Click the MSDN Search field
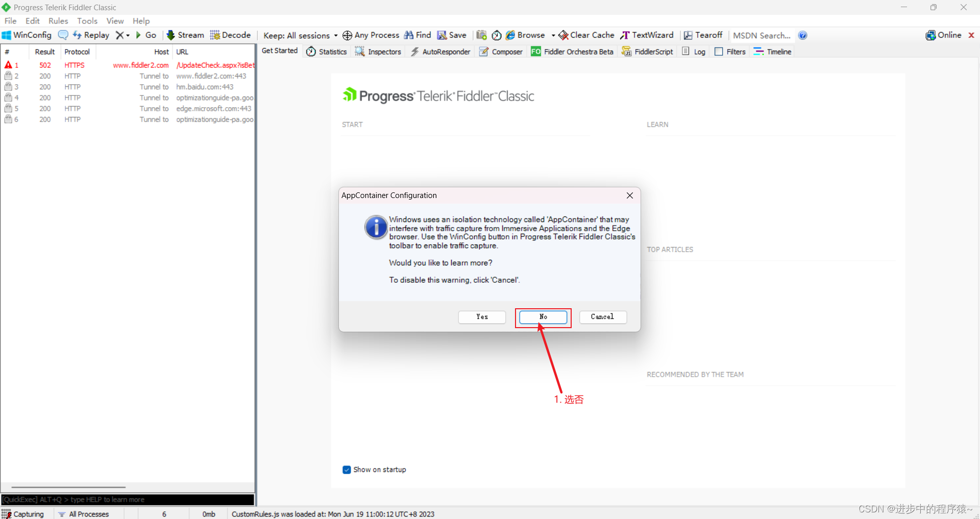This screenshot has height=519, width=980. [x=762, y=35]
